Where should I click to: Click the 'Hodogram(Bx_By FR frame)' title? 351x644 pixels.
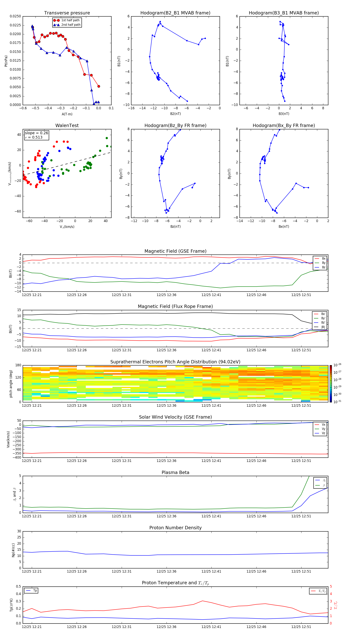click(284, 125)
